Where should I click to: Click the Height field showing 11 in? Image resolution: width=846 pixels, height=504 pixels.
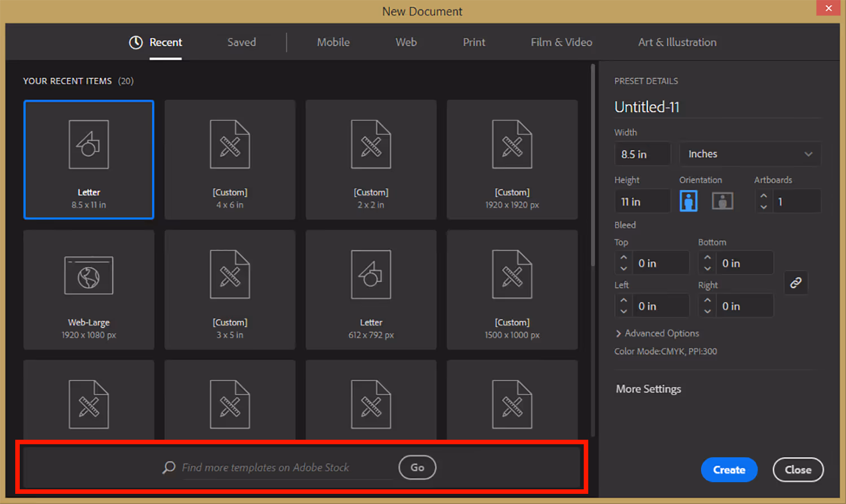642,201
